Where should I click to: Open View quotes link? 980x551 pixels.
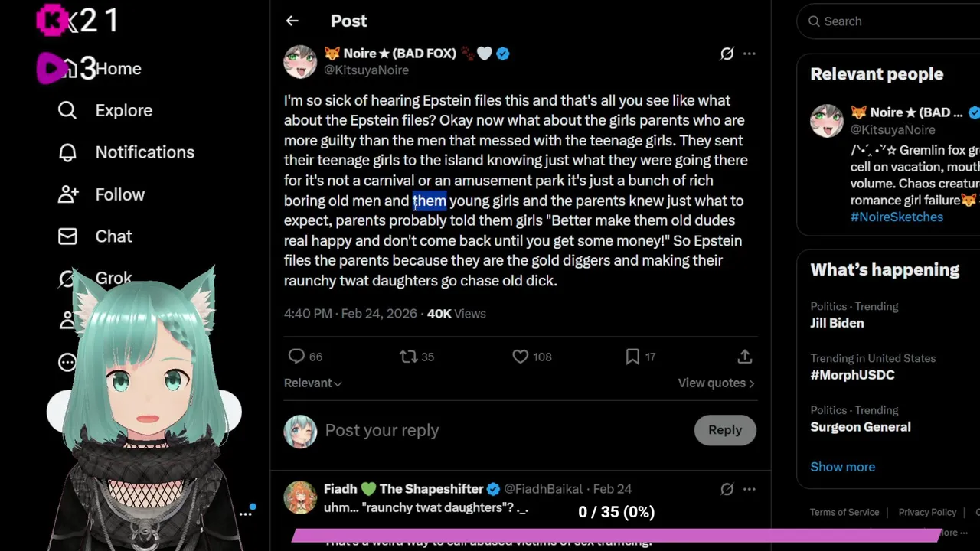(715, 383)
